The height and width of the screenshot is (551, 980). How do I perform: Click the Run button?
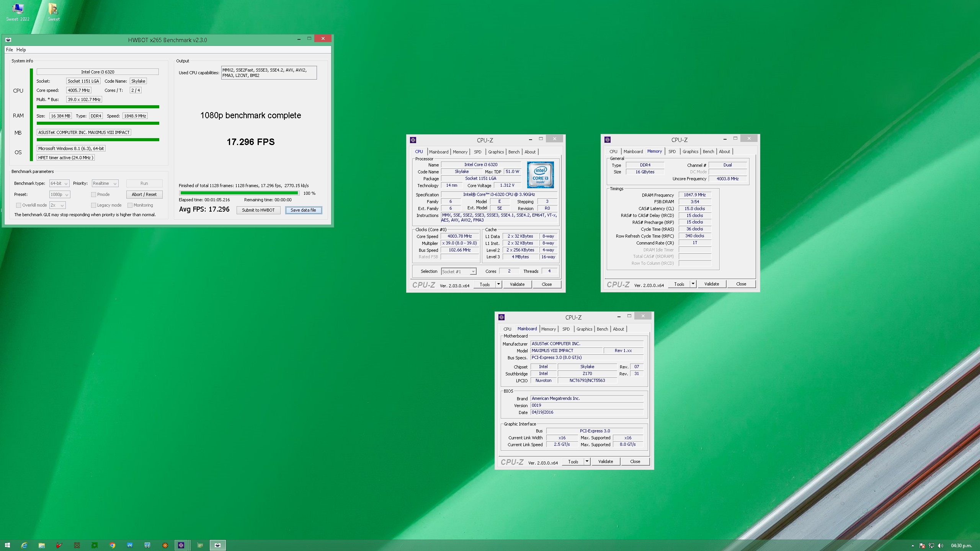[144, 183]
